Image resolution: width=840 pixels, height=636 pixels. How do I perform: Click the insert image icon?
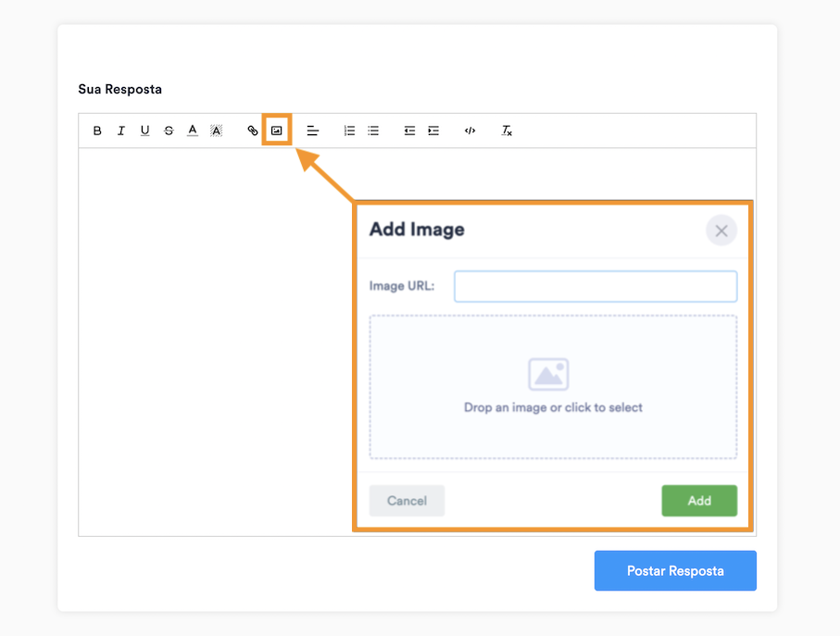click(x=276, y=131)
